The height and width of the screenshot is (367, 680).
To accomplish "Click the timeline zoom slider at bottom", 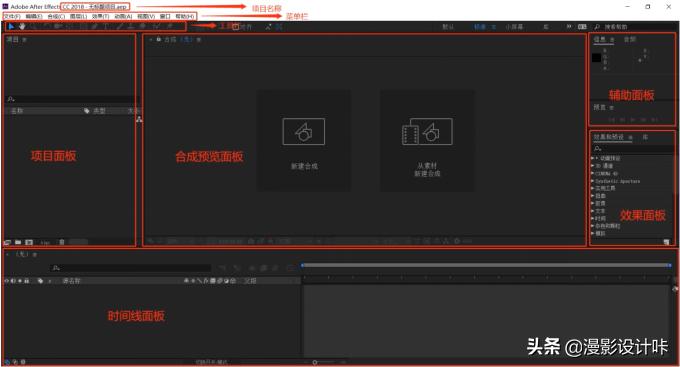I will coord(315,362).
